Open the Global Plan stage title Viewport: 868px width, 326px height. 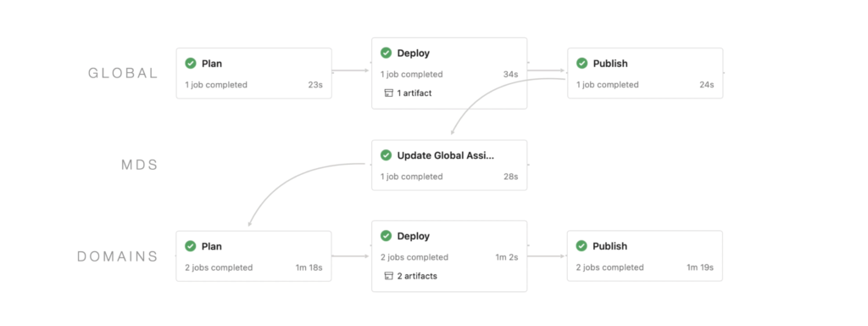212,63
